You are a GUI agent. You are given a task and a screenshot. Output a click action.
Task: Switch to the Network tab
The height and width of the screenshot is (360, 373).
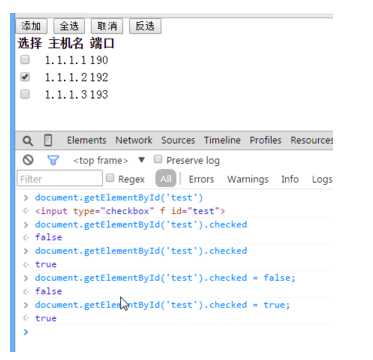point(134,140)
